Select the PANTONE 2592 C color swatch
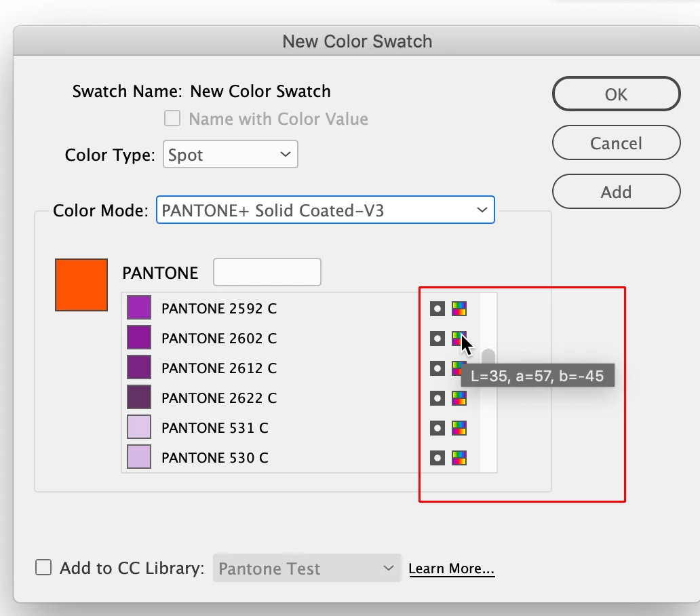 [x=139, y=307]
